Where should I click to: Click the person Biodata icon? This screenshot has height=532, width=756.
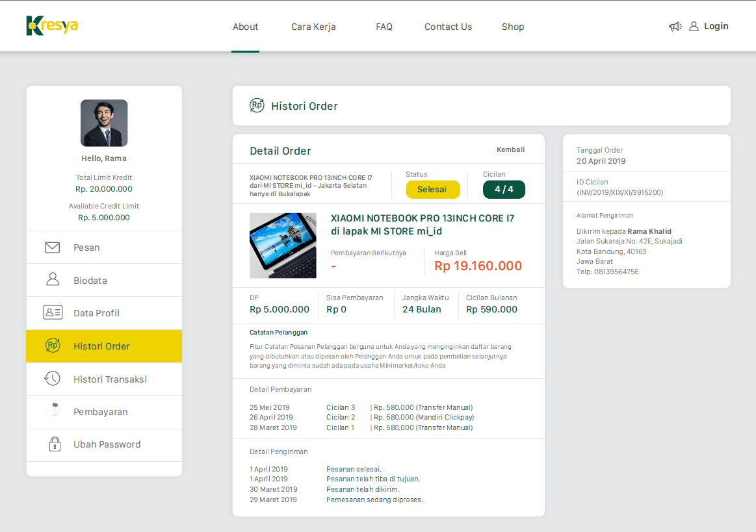[52, 280]
